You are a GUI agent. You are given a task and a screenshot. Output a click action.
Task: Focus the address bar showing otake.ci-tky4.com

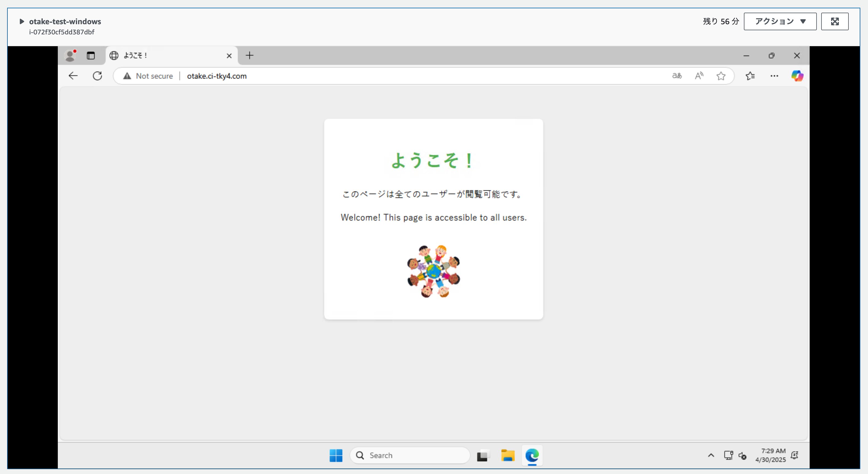(x=423, y=76)
